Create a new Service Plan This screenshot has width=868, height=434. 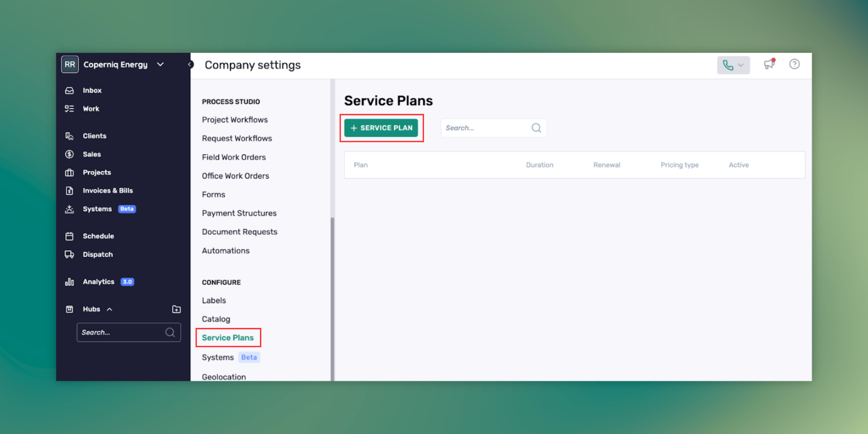click(381, 128)
